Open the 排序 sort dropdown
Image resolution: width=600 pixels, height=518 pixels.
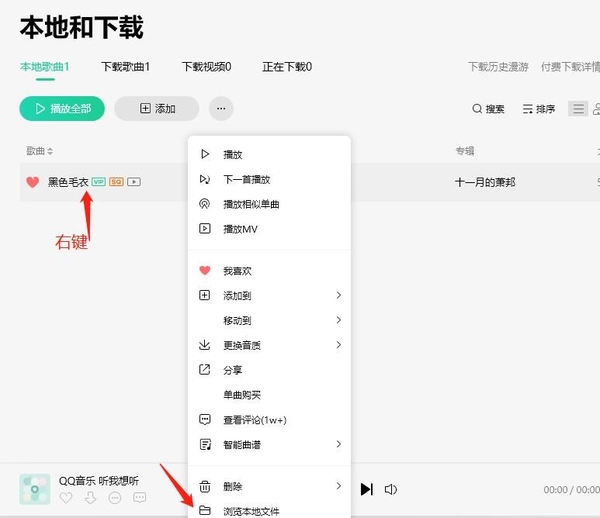[539, 109]
